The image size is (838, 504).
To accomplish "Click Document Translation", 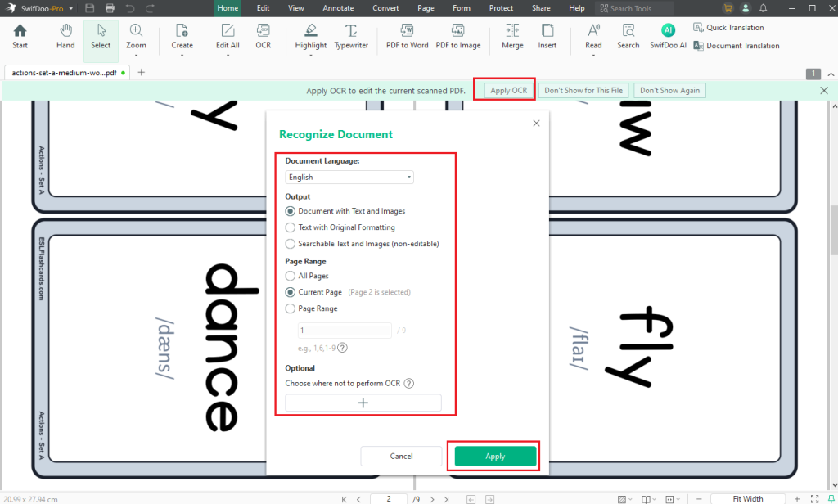I will (x=737, y=46).
